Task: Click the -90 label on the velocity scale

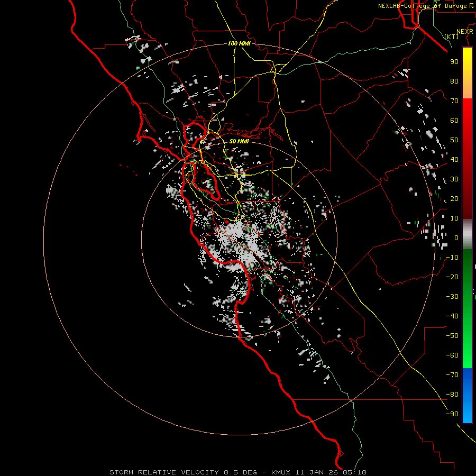Action: pos(452,414)
